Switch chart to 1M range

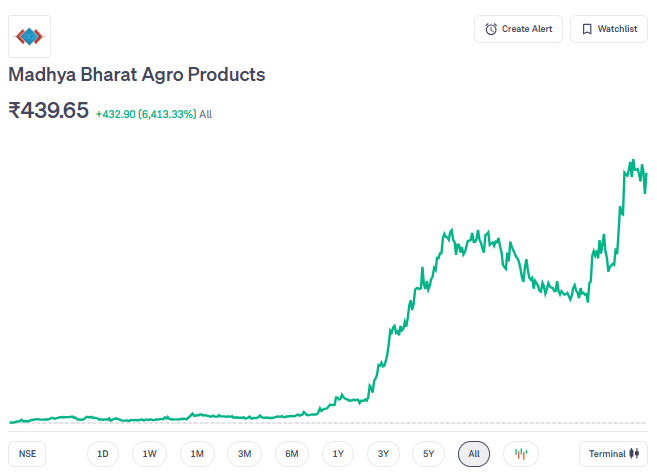tap(197, 454)
